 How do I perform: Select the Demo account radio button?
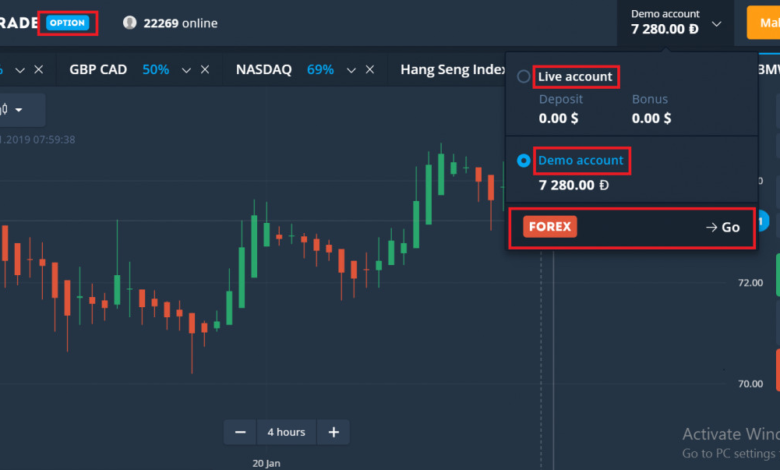coord(523,161)
